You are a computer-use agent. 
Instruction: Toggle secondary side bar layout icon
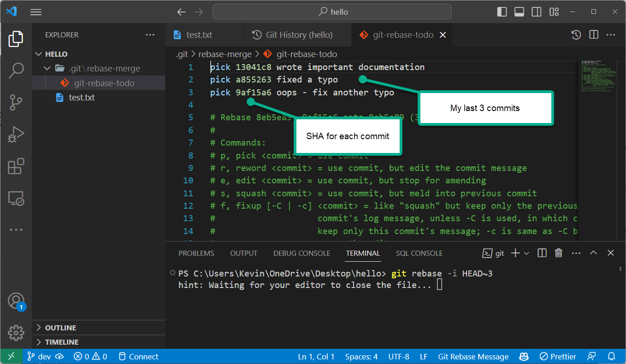click(x=537, y=12)
